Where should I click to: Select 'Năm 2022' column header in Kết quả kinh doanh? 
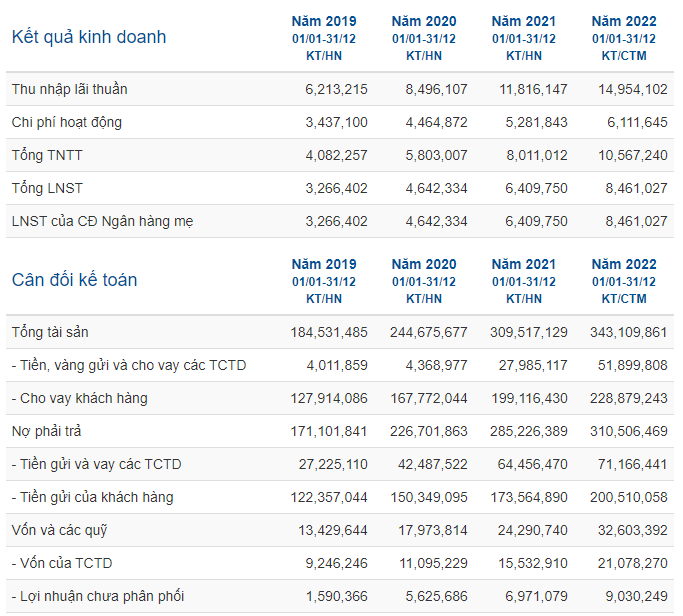click(x=624, y=21)
